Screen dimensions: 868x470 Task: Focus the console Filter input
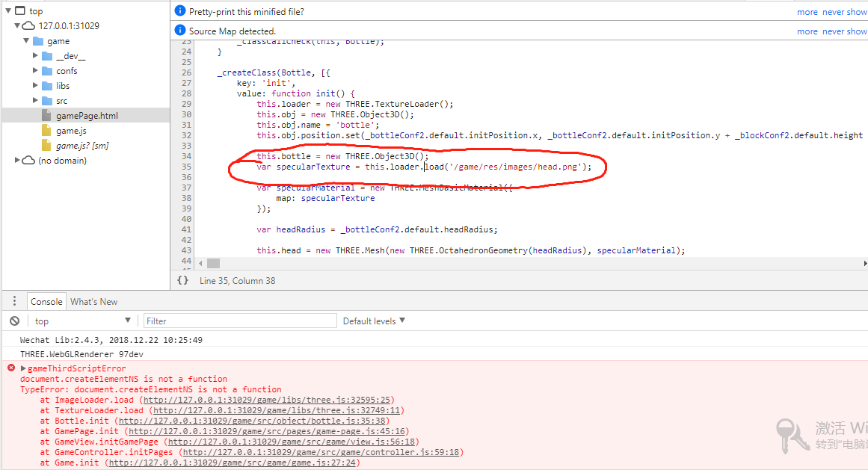click(240, 321)
